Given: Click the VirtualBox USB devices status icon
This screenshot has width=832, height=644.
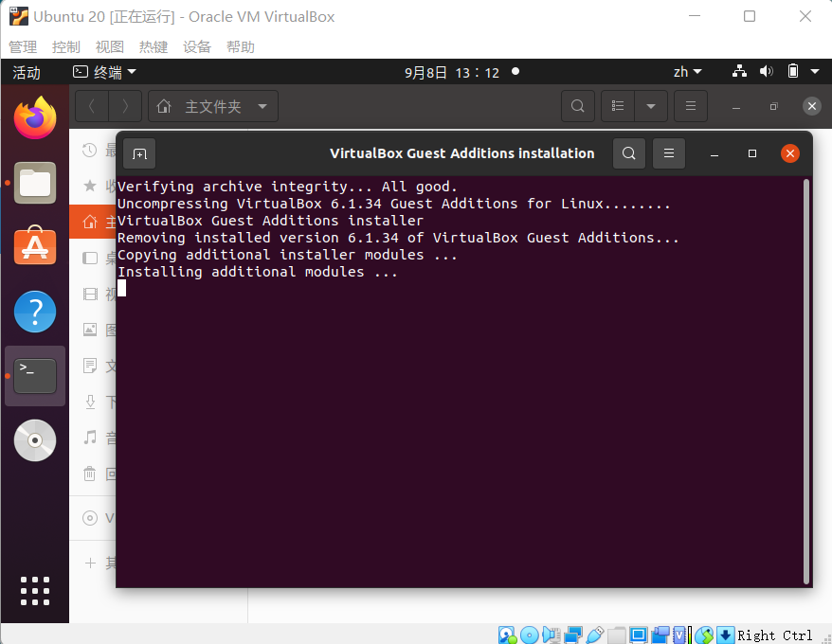Looking at the screenshot, I should [x=595, y=635].
